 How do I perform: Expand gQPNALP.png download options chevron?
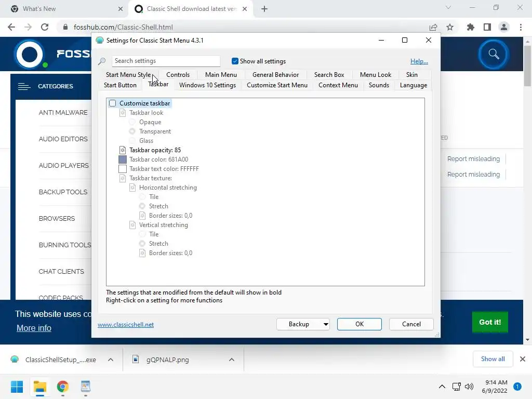(232, 360)
